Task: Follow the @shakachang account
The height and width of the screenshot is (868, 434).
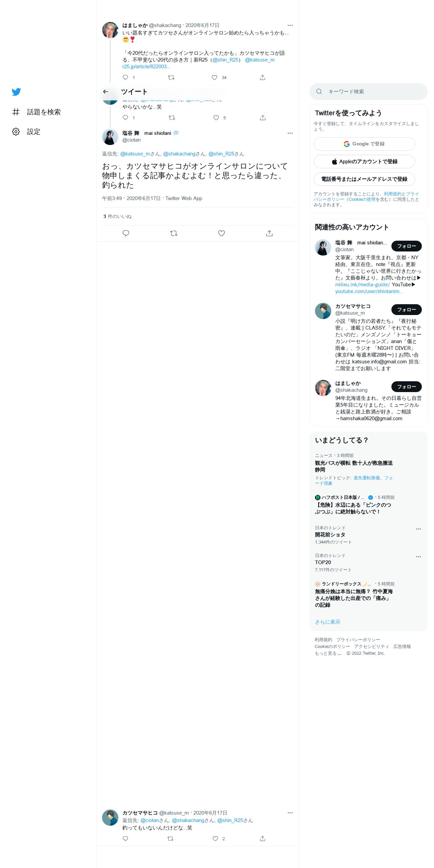Action: [x=406, y=387]
